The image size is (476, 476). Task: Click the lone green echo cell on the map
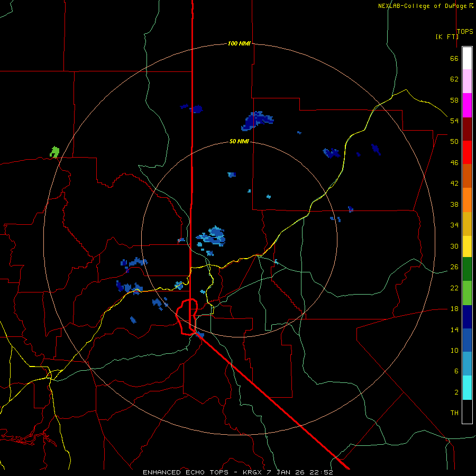pyautogui.click(x=54, y=152)
